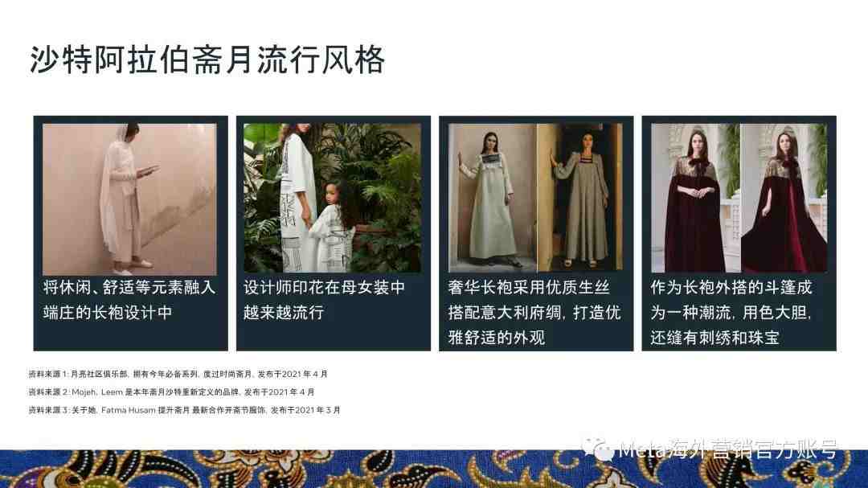Click the 资料来源 2 reference line

pyautogui.click(x=172, y=392)
